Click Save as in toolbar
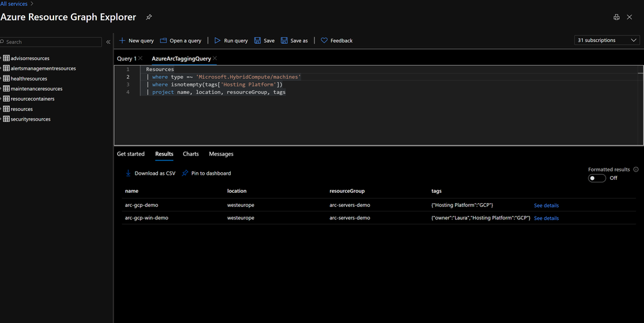Image resolution: width=644 pixels, height=323 pixels. (294, 41)
